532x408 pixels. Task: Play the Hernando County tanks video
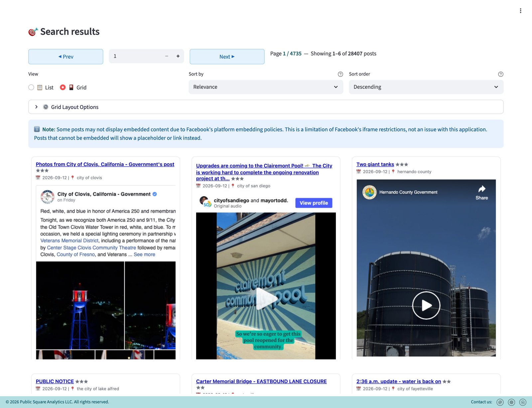[426, 305]
